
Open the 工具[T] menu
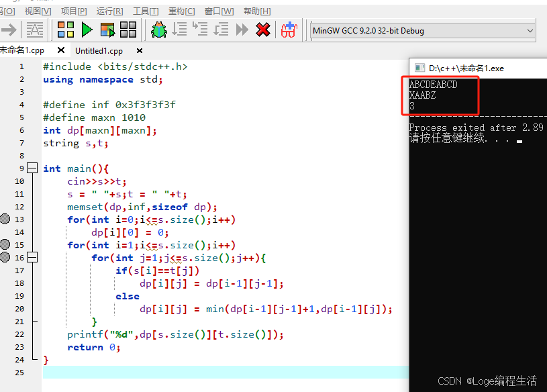[x=146, y=11]
